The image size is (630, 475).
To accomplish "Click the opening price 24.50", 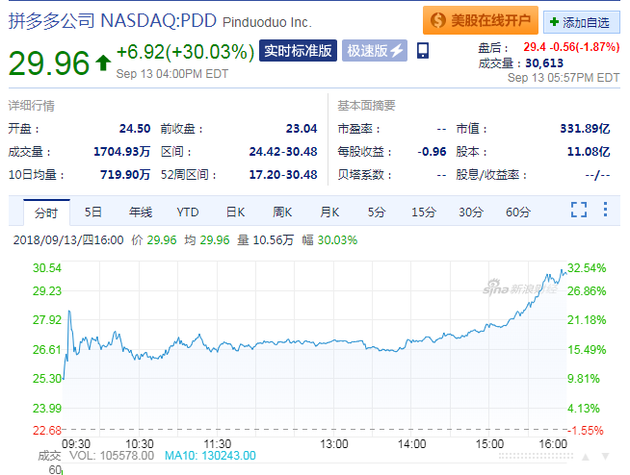I will pyautogui.click(x=135, y=129).
